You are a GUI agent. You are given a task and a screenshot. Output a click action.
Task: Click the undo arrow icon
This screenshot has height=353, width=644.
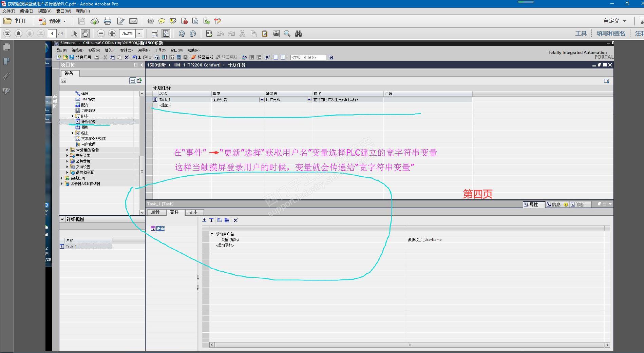coord(220,33)
